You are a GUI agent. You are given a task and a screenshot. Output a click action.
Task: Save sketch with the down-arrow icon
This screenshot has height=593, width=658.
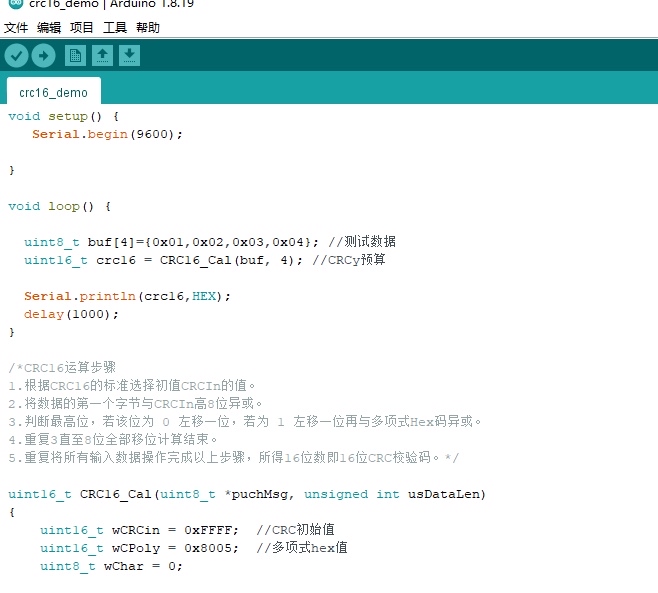(x=129, y=55)
